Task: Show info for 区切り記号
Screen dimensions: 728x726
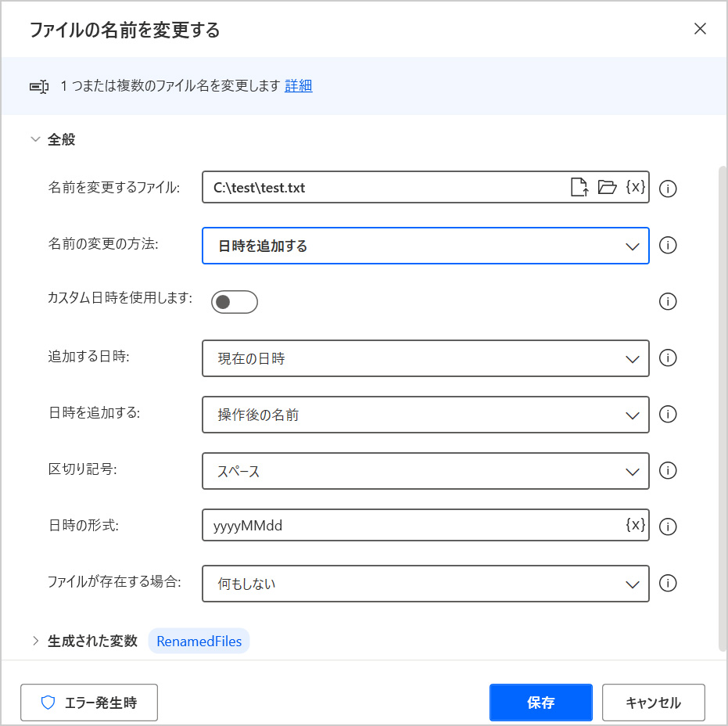Action: [667, 470]
